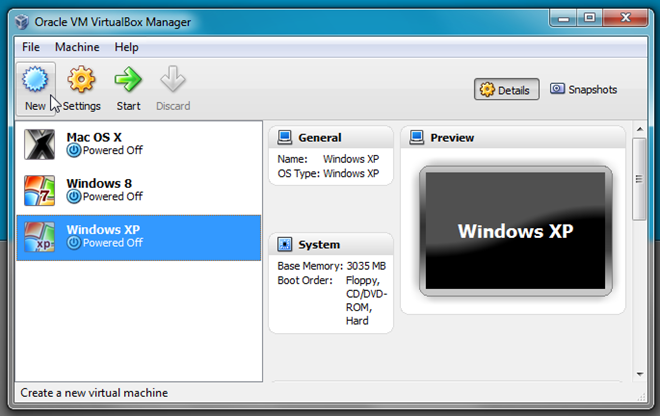Click the power state icon under Windows XP
Image resolution: width=660 pixels, height=416 pixels.
point(74,243)
